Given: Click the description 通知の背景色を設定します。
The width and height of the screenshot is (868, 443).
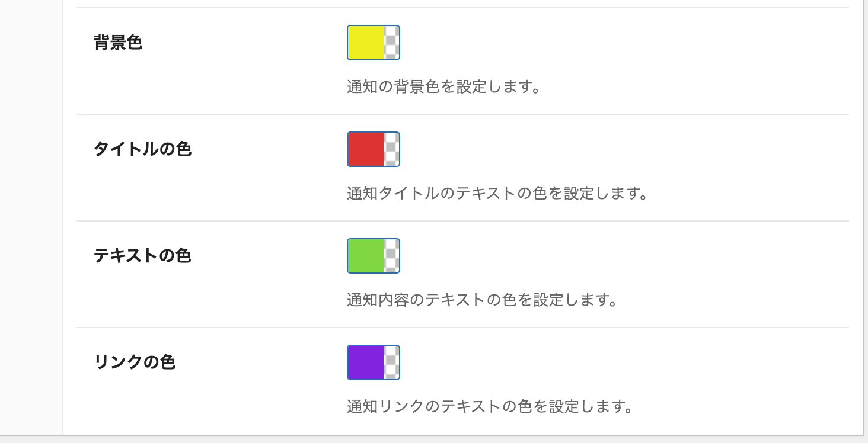Looking at the screenshot, I should 443,87.
